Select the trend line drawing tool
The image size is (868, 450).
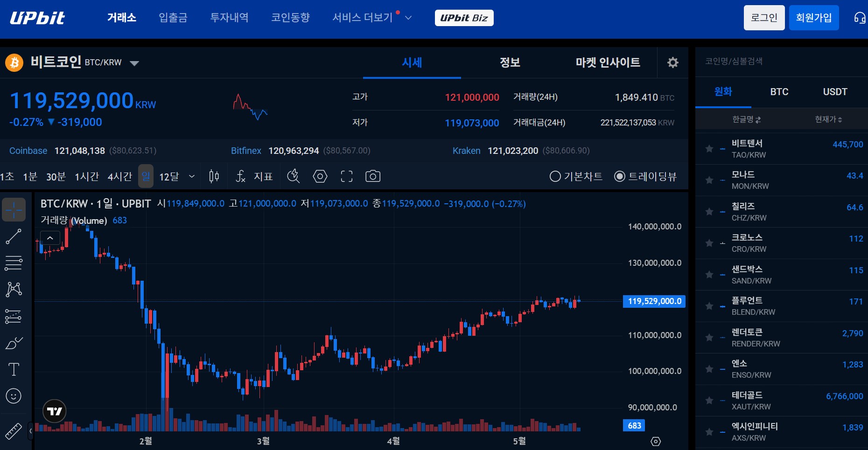[x=14, y=236]
